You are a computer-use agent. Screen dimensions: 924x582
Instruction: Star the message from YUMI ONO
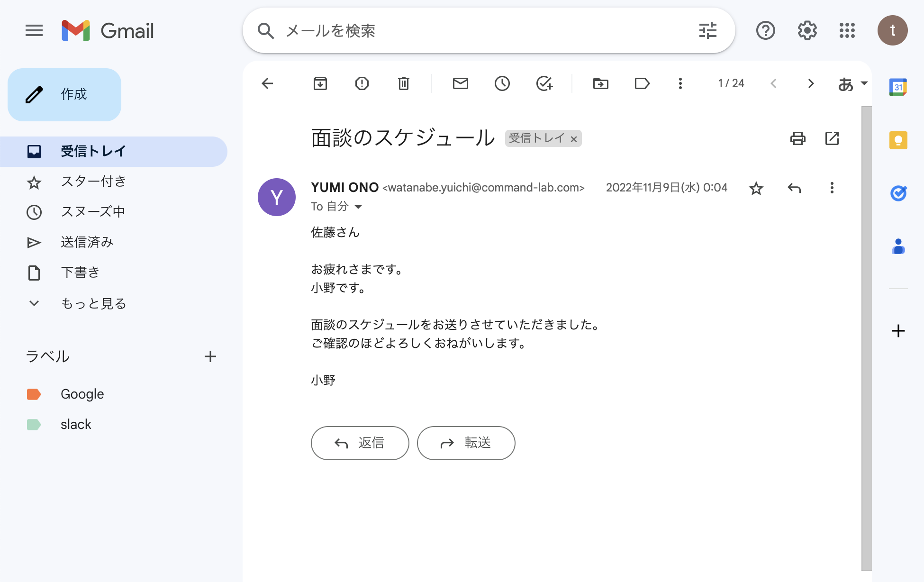[x=756, y=188]
